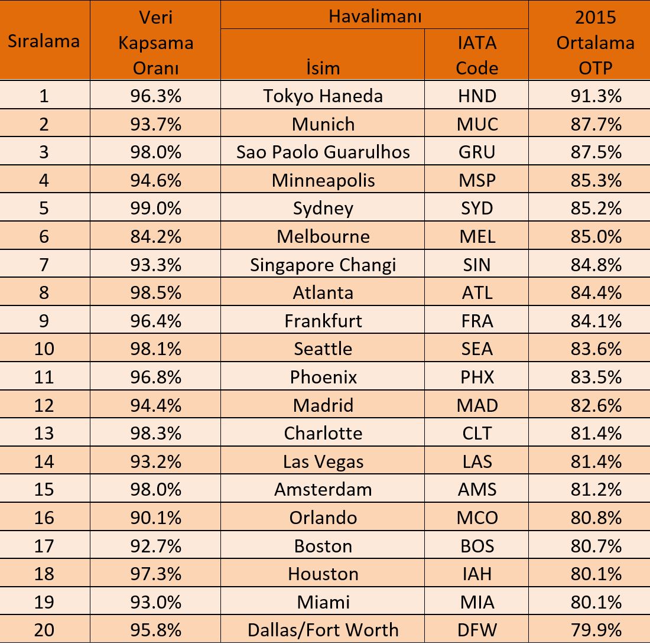Click the Tokyo Haneda cell

point(323,95)
